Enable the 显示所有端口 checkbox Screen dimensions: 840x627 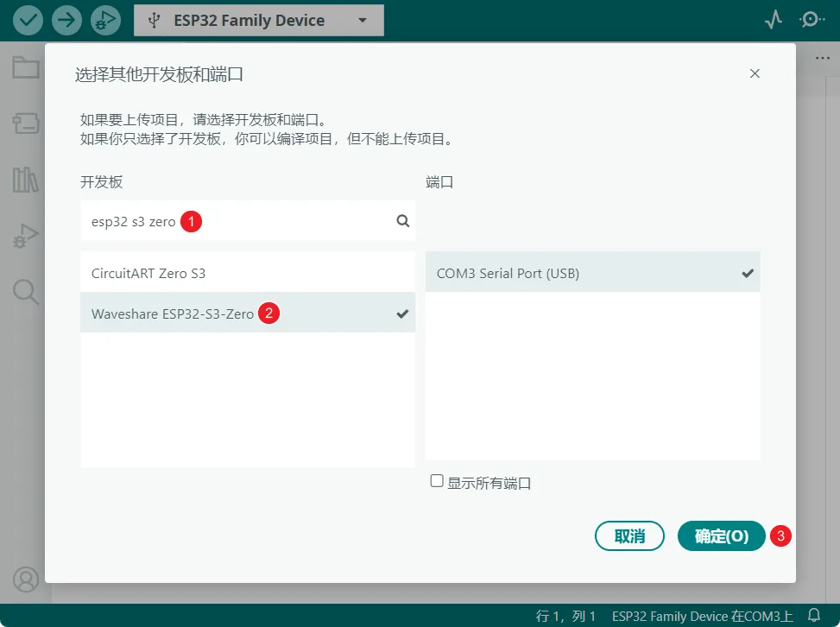pos(437,481)
